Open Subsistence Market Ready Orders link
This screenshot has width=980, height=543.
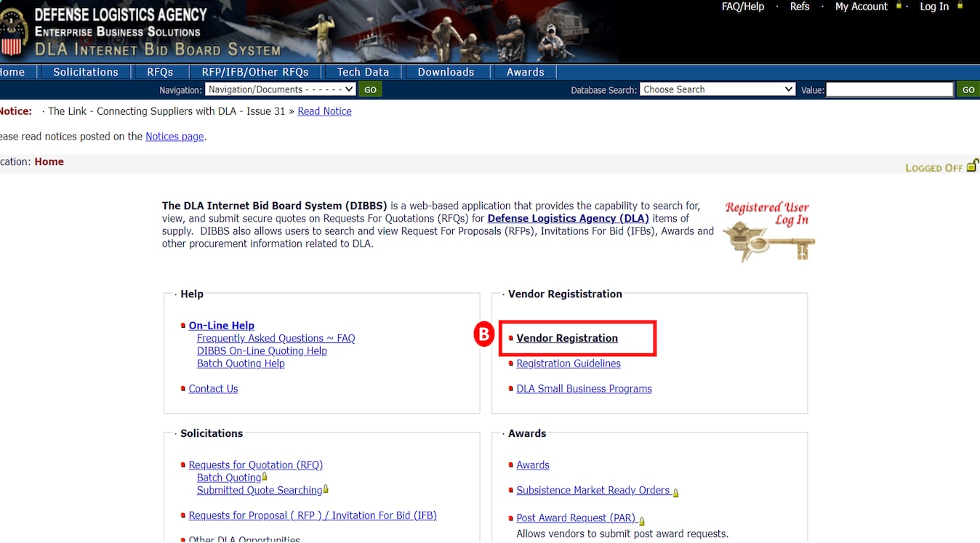pyautogui.click(x=593, y=491)
